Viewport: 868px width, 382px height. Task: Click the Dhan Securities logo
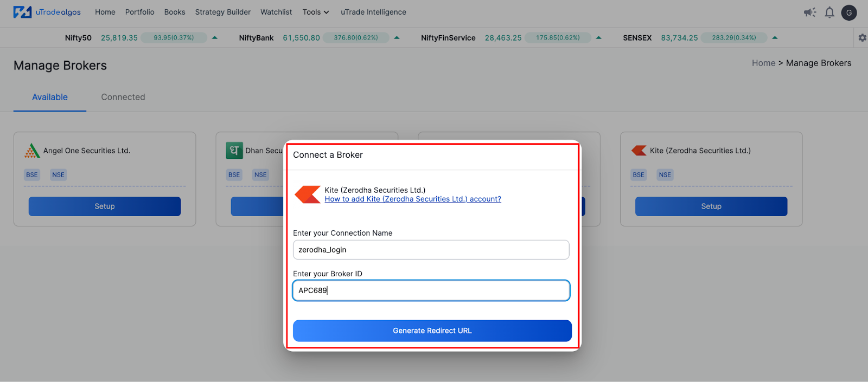click(234, 151)
